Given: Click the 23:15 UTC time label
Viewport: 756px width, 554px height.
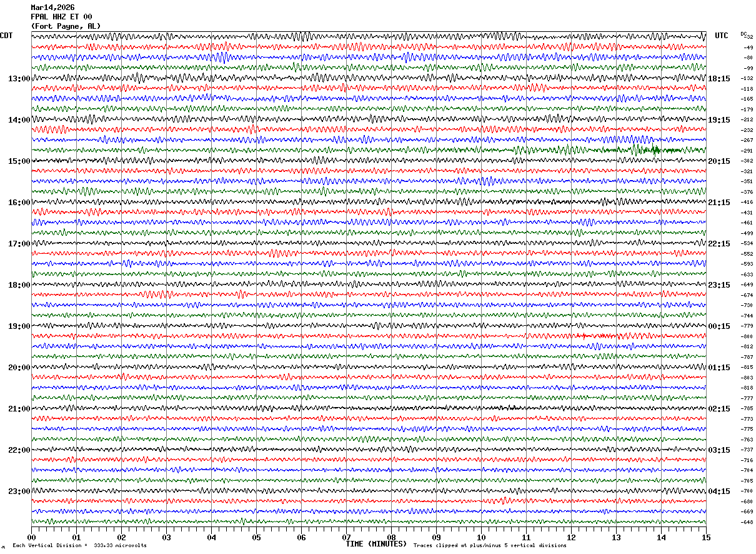Looking at the screenshot, I should coord(719,285).
